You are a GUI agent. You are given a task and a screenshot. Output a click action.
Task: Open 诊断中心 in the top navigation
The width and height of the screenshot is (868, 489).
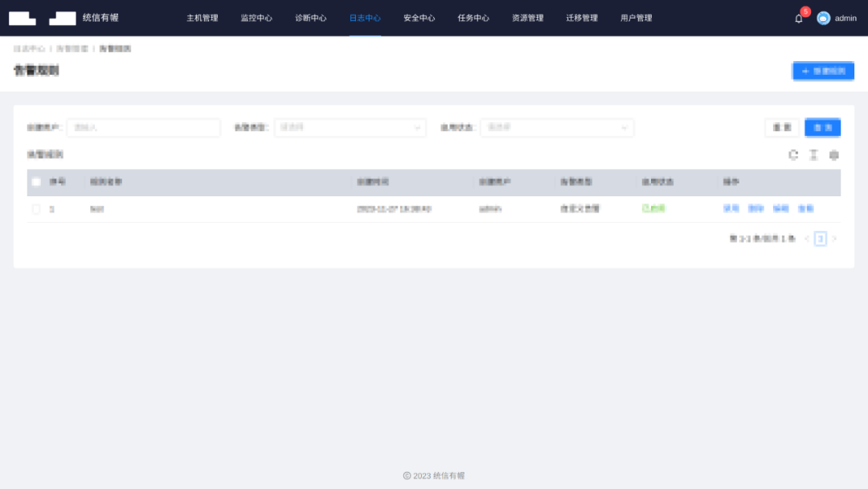310,18
